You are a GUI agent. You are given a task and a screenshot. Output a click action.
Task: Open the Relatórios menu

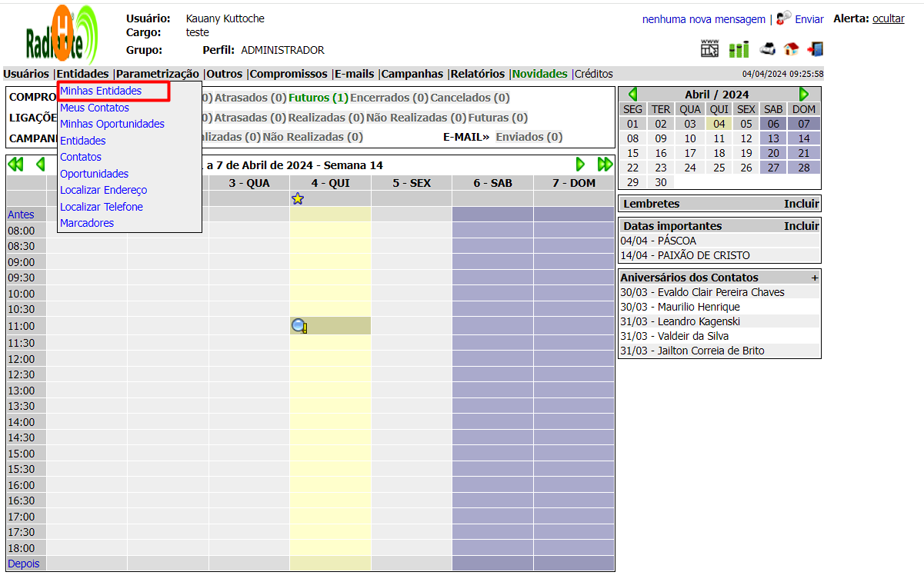pos(477,74)
